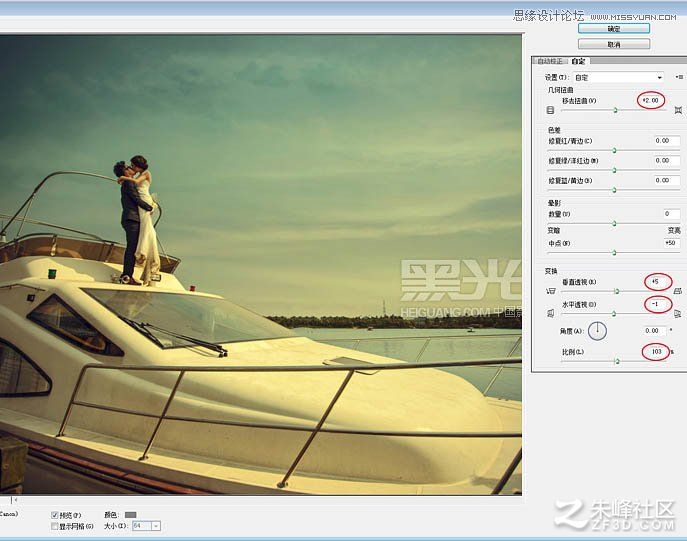Click the 角度 value field showing 0.00
This screenshot has height=541, width=687.
tap(654, 330)
